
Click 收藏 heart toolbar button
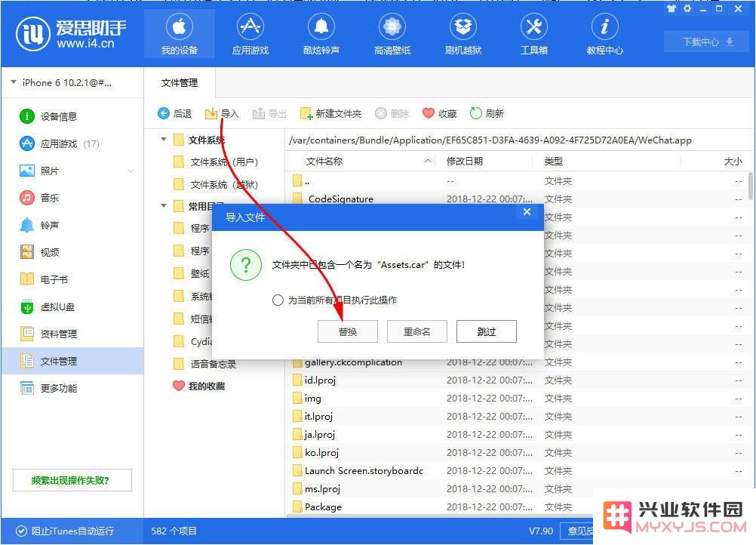tap(439, 113)
